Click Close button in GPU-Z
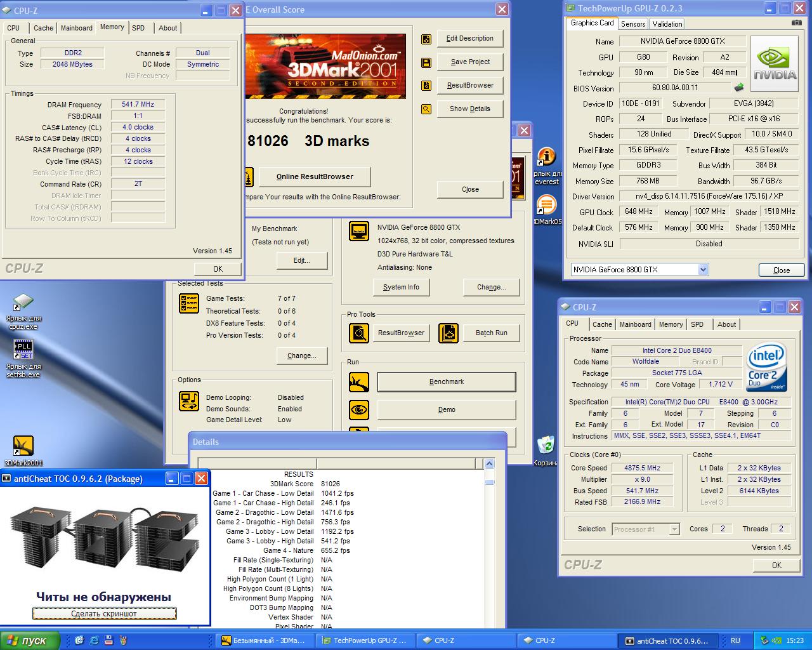The height and width of the screenshot is (650, 812). pyautogui.click(x=782, y=270)
